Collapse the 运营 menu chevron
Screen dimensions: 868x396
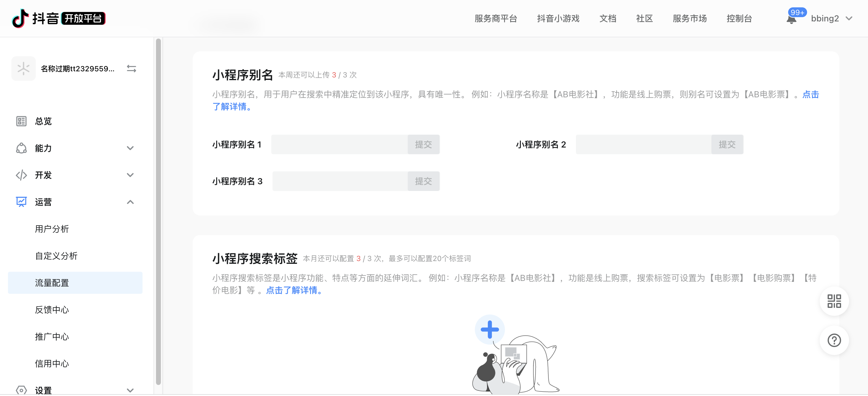(x=130, y=202)
